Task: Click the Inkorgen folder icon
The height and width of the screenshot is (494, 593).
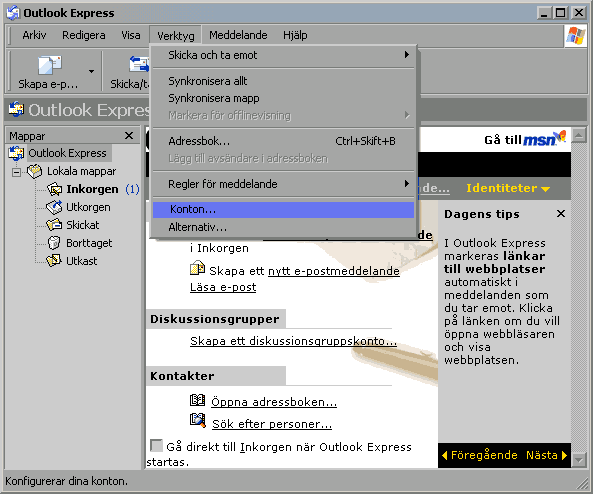Action: [54, 189]
